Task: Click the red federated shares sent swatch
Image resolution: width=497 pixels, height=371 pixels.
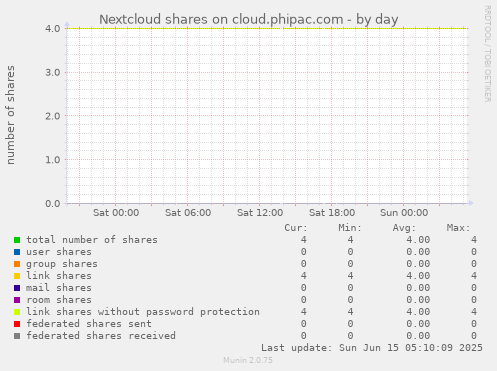Action: click(x=17, y=324)
